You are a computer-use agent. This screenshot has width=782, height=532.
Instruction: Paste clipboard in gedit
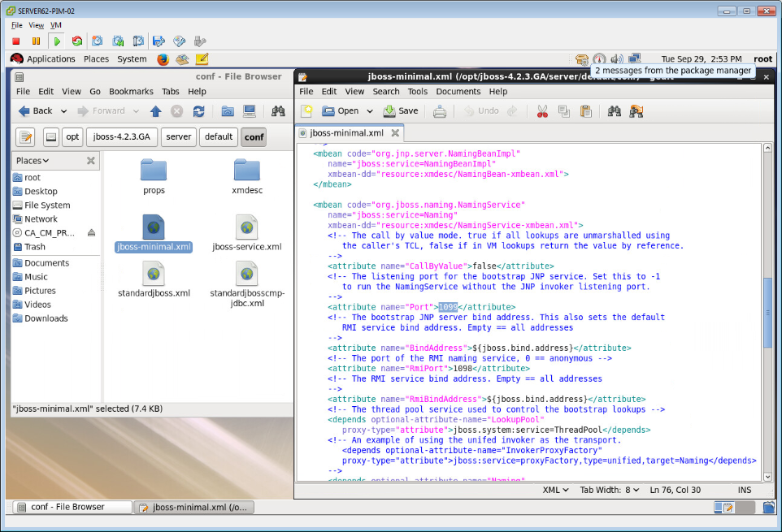pyautogui.click(x=586, y=111)
